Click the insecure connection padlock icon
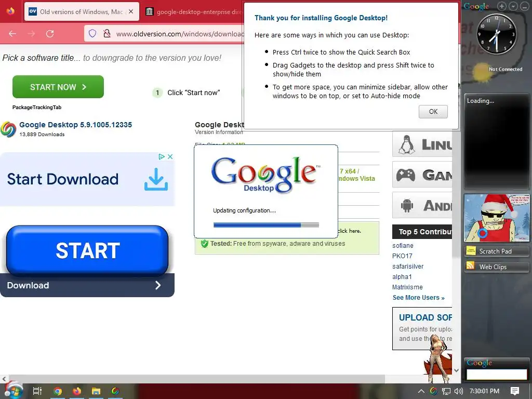The image size is (532, 399). click(107, 33)
